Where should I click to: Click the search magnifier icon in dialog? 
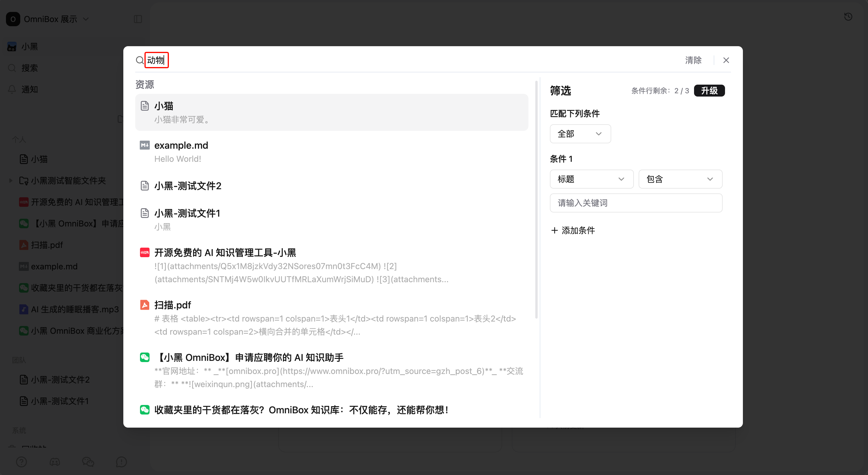tap(139, 60)
